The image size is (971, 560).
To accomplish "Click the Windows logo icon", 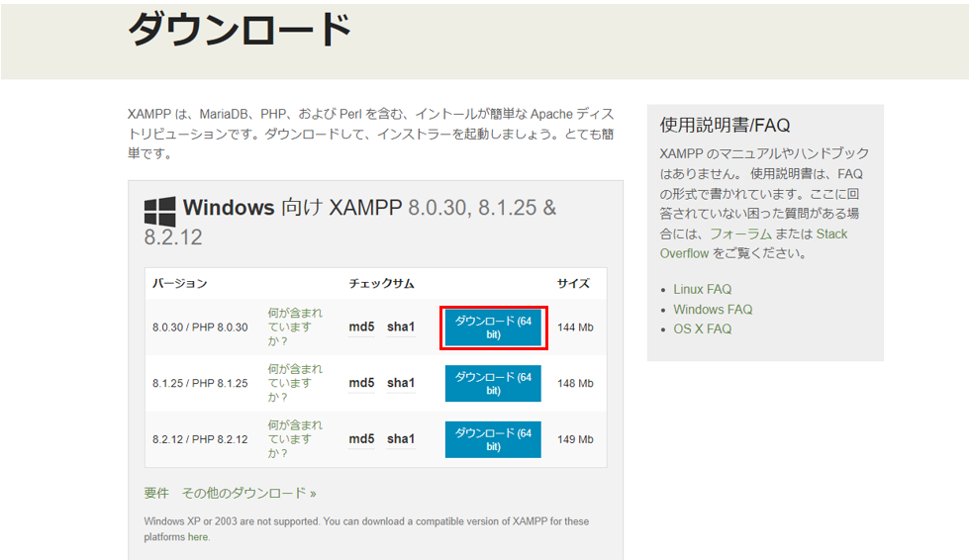I will 159,211.
